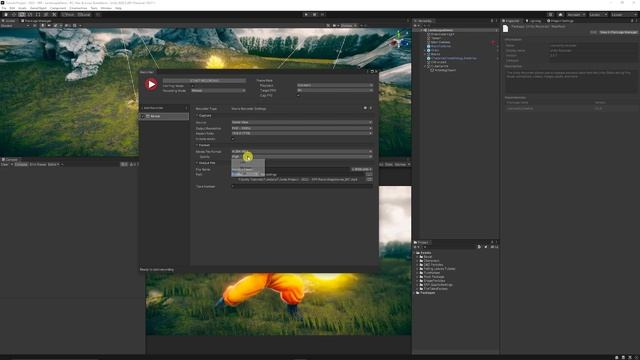This screenshot has width=640, height=360.
Task: Collapse the Format section foldout
Action: (x=197, y=145)
